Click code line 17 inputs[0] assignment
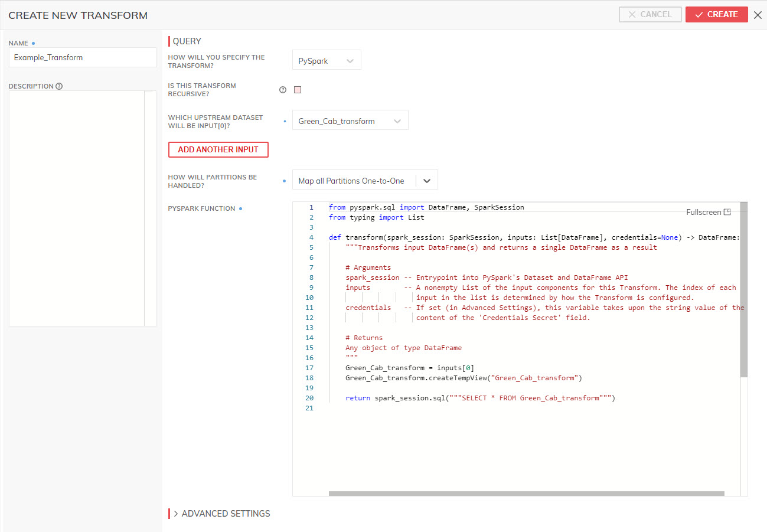The height and width of the screenshot is (532, 767). pyautogui.click(x=410, y=368)
